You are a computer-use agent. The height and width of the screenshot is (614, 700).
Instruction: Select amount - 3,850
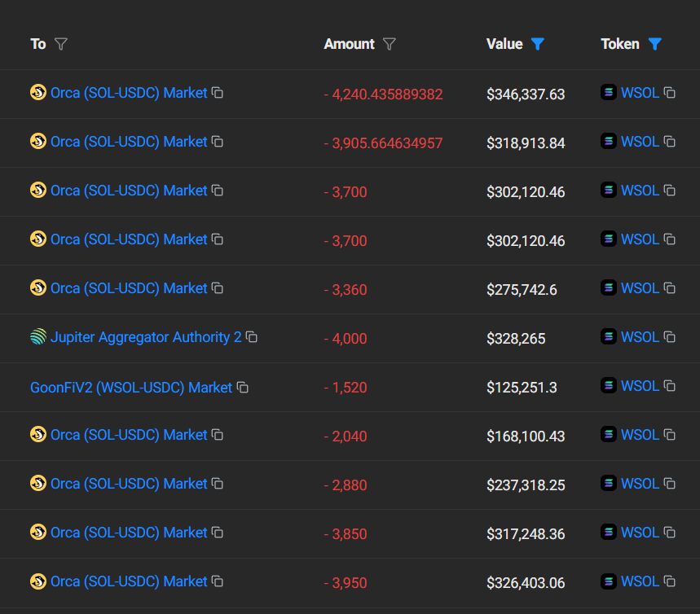click(346, 534)
